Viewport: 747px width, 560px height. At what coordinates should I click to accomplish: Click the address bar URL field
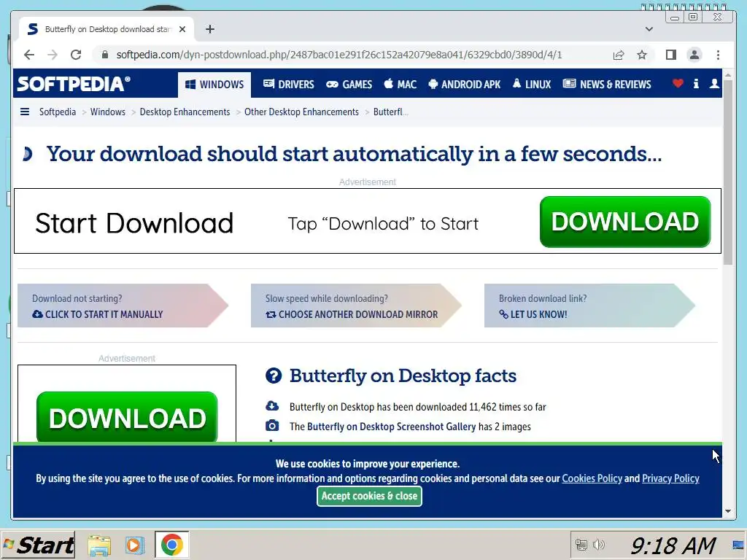point(339,55)
